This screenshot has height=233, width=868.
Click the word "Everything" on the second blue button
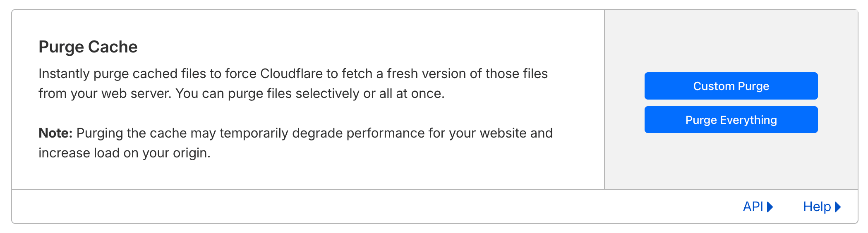click(x=748, y=120)
